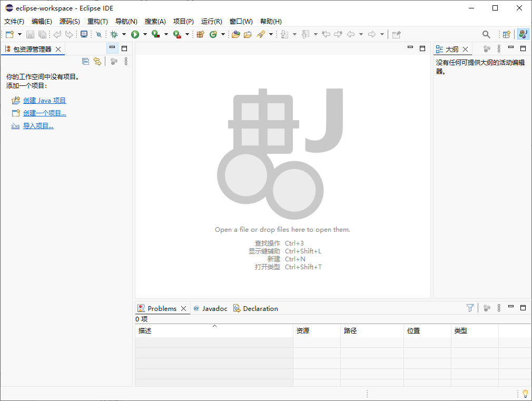Screen dimensions: 532x401
Task: Click the New wizard icon in toolbar
Action: tap(10, 34)
